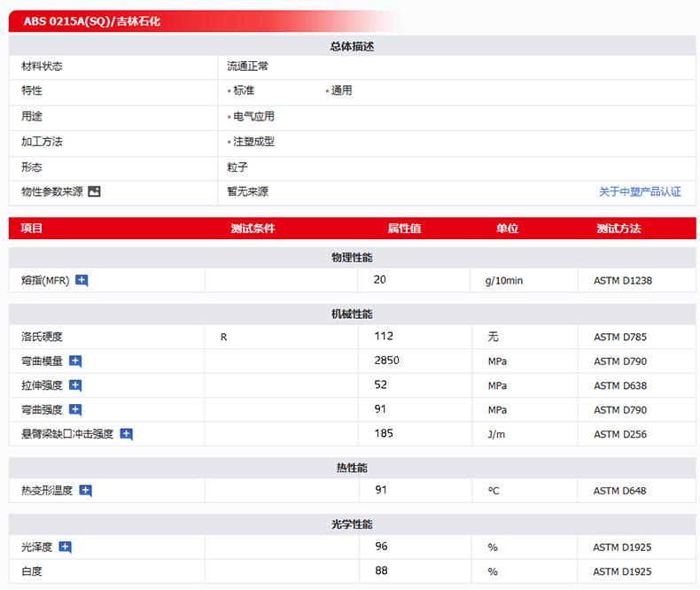
Task: Select the 注塑成型 processing method tag
Action: point(253,142)
